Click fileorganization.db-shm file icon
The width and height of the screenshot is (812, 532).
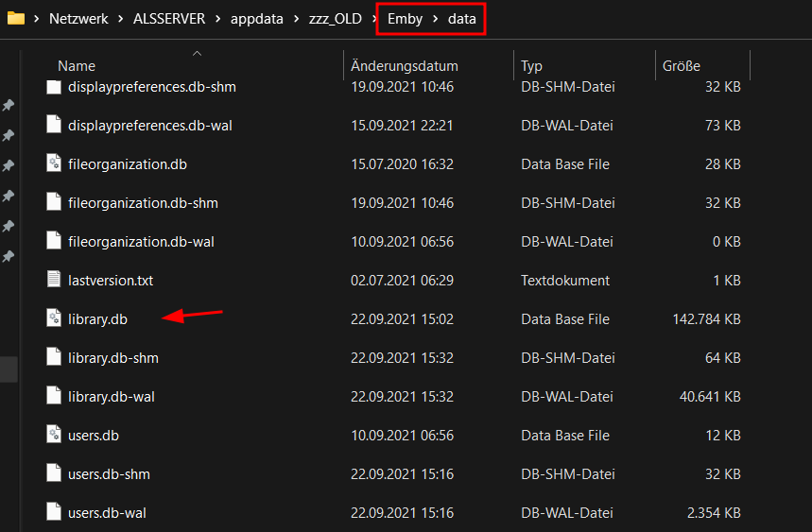pyautogui.click(x=54, y=202)
